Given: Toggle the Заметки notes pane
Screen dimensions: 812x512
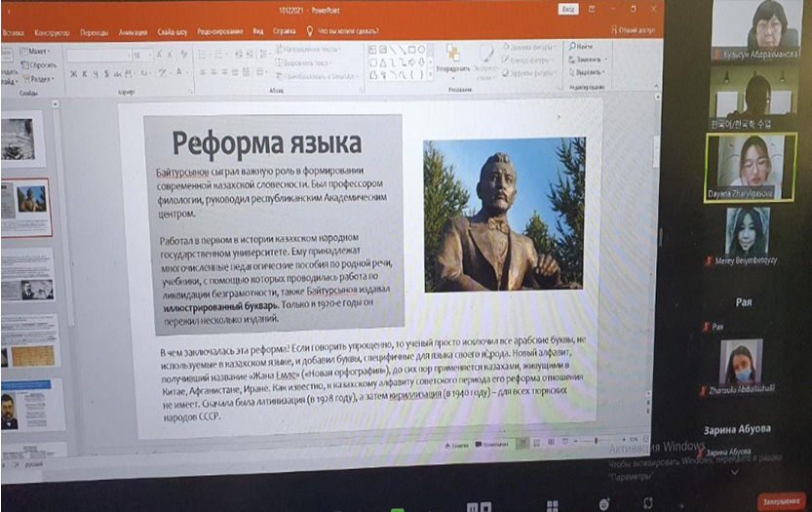Looking at the screenshot, I should pos(455,444).
